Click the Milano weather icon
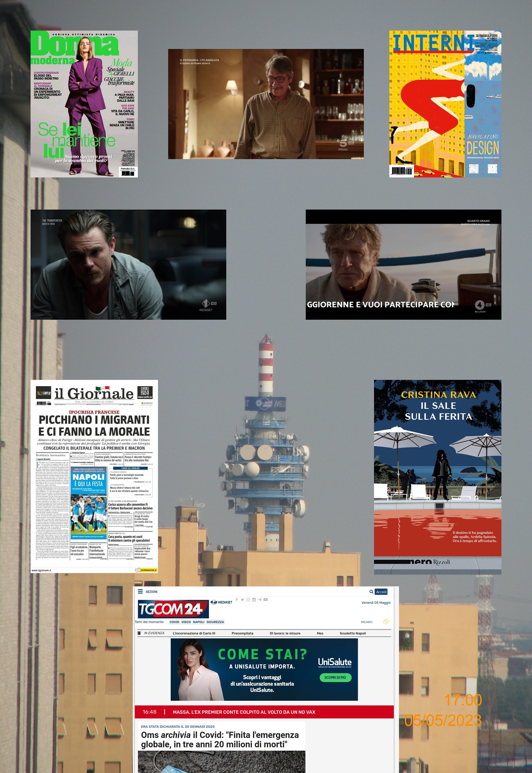This screenshot has height=773, width=532. [x=386, y=621]
